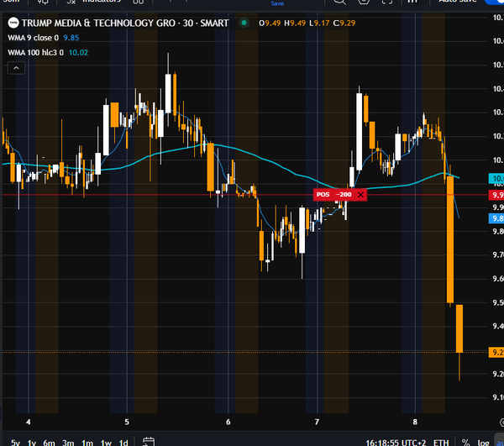Click the Trump Media symbol logo icon
504x446 pixels.
[13, 24]
